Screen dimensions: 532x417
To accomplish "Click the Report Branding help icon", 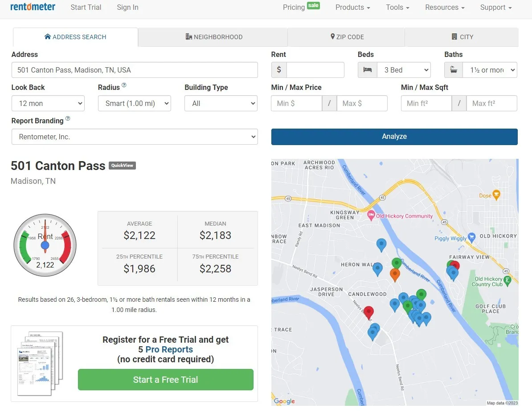I will [68, 118].
